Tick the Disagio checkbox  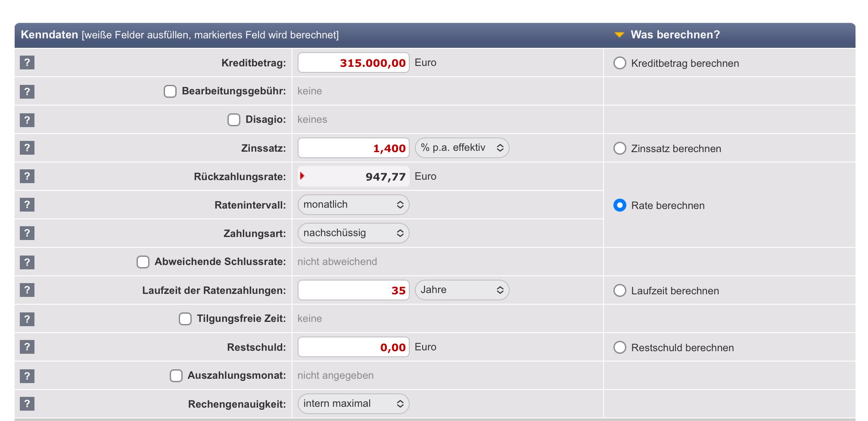[233, 120]
